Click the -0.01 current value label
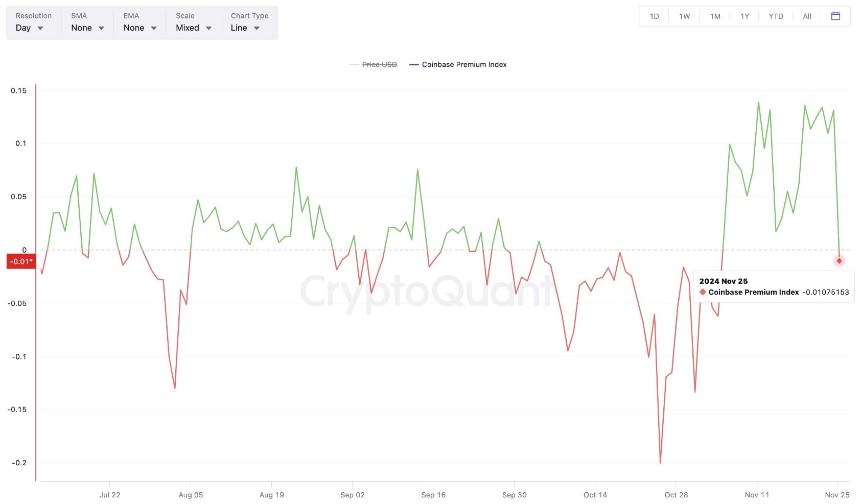The width and height of the screenshot is (860, 504). [x=21, y=261]
